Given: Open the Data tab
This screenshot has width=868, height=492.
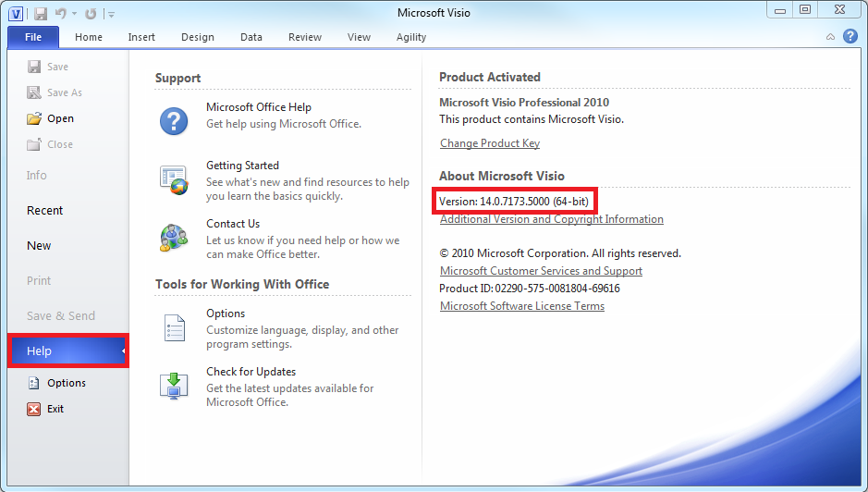Looking at the screenshot, I should (x=251, y=37).
